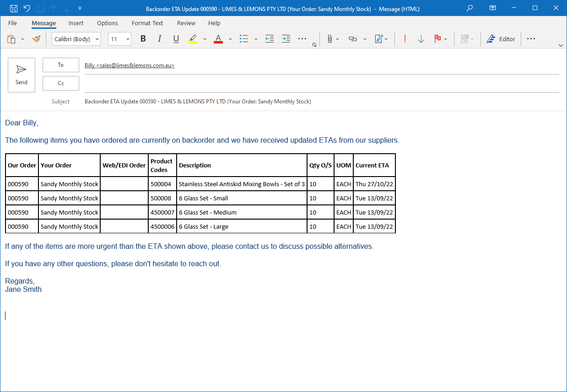The height and width of the screenshot is (392, 567).
Task: Click the Cc button to add recipients
Action: [61, 83]
